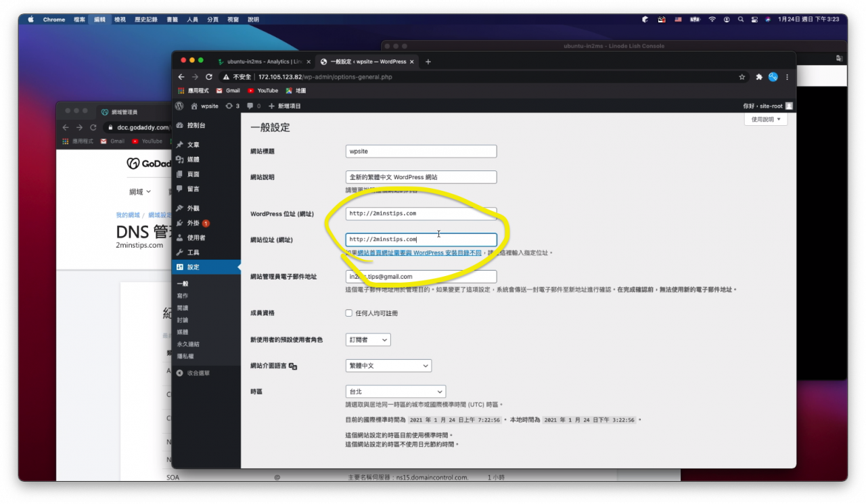
Task: Click the back arrow in WordPress Chrome window
Action: (x=181, y=77)
